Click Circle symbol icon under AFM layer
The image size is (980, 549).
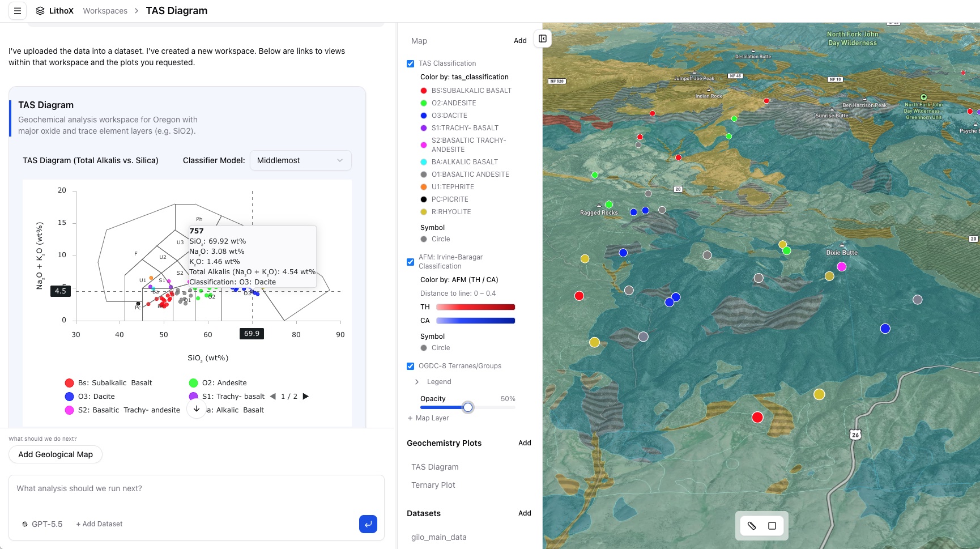click(423, 348)
